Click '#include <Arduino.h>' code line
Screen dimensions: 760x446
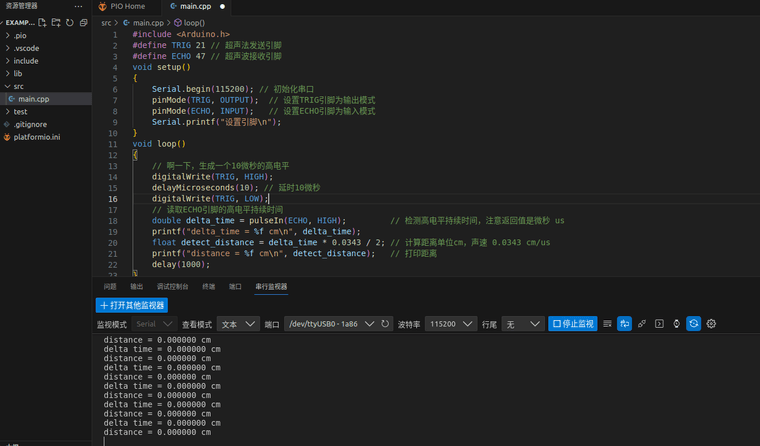pyautogui.click(x=181, y=34)
